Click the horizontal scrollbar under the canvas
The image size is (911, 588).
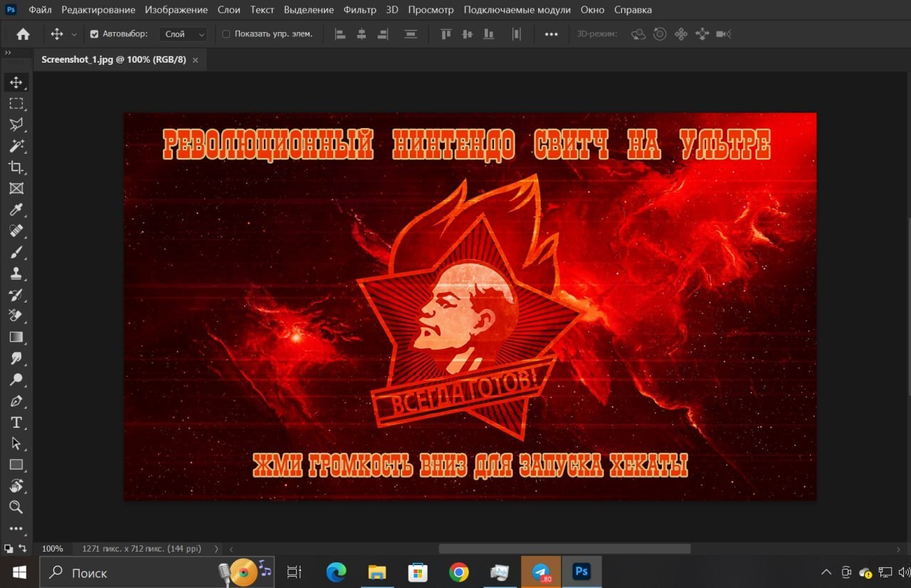pyautogui.click(x=564, y=549)
